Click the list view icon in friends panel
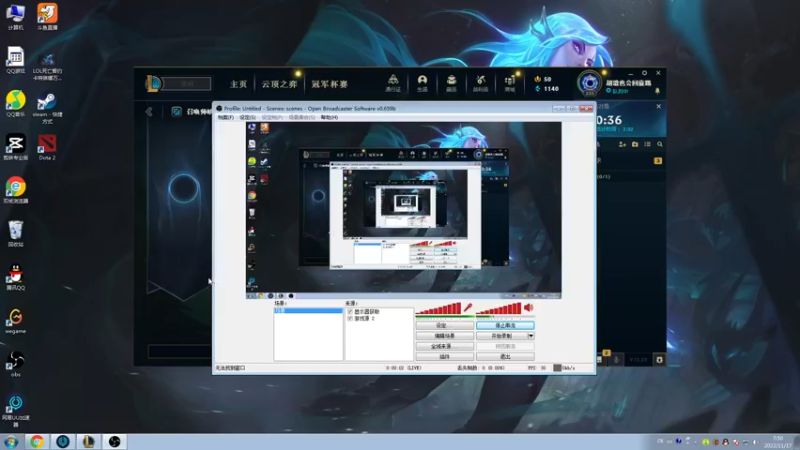Viewport: 800px width, 450px height. click(x=647, y=144)
